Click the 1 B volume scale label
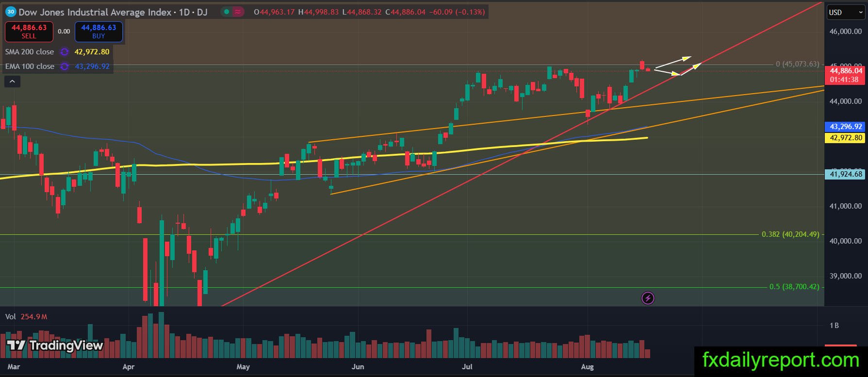The width and height of the screenshot is (868, 377). coord(834,326)
